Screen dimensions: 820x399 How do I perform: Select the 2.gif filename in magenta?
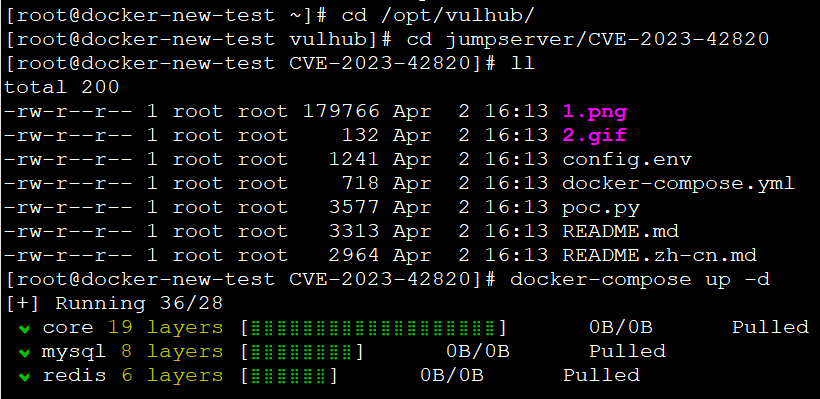pyautogui.click(x=595, y=135)
